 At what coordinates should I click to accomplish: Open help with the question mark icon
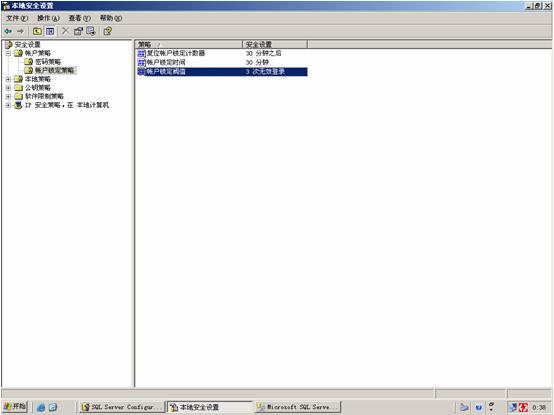108,31
